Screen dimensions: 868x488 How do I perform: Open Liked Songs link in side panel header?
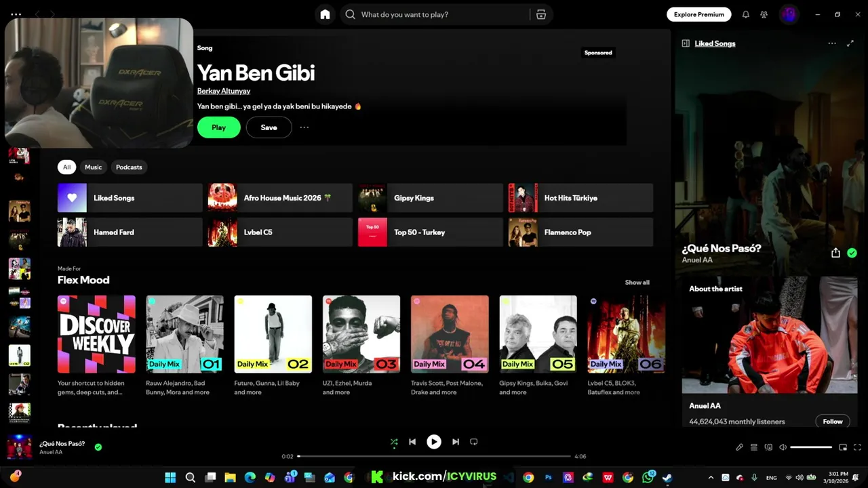click(715, 43)
